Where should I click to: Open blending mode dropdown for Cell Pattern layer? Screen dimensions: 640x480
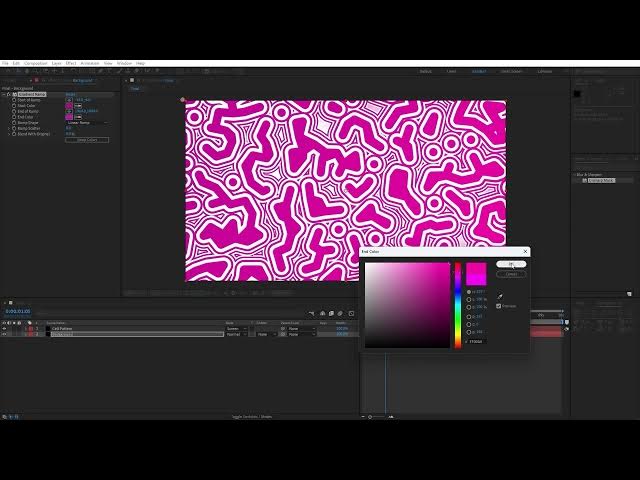236,328
